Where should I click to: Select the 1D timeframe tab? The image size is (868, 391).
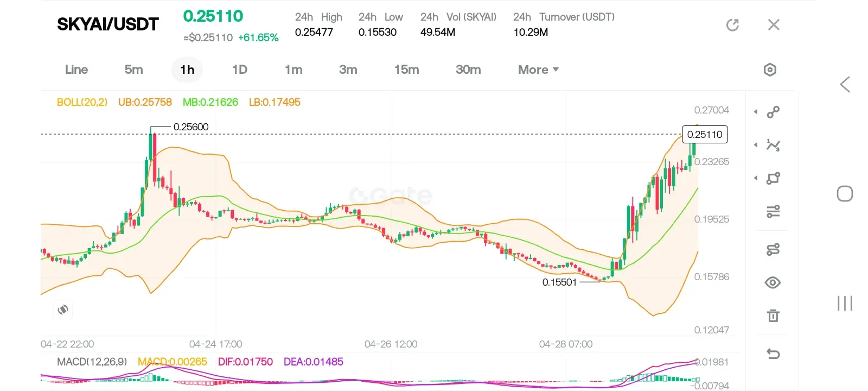240,70
